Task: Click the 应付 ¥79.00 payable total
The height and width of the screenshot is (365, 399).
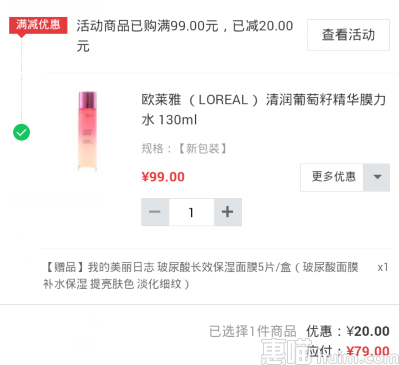Action: click(x=348, y=351)
